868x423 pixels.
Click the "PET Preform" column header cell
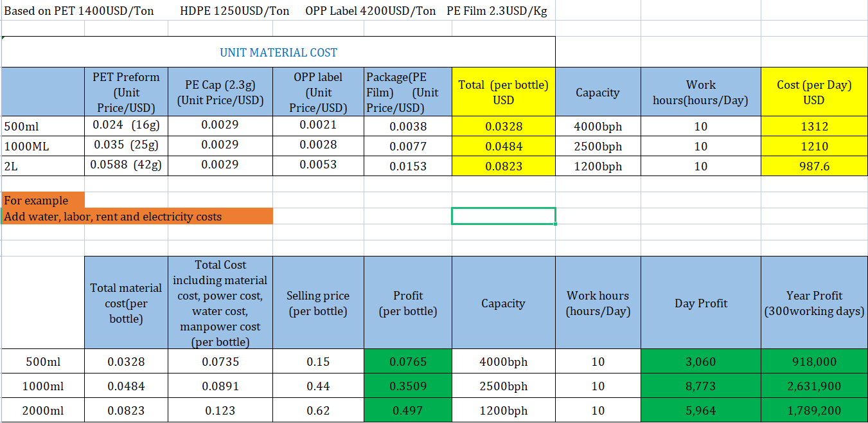click(x=126, y=92)
